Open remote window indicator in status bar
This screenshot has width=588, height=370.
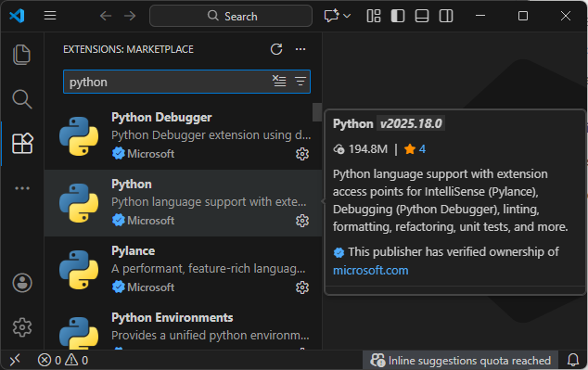coord(15,360)
